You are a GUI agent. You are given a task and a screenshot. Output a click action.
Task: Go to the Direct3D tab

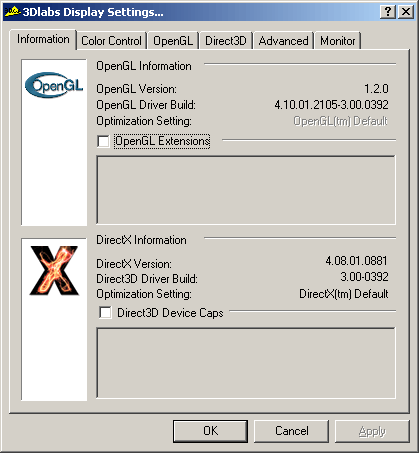click(226, 41)
